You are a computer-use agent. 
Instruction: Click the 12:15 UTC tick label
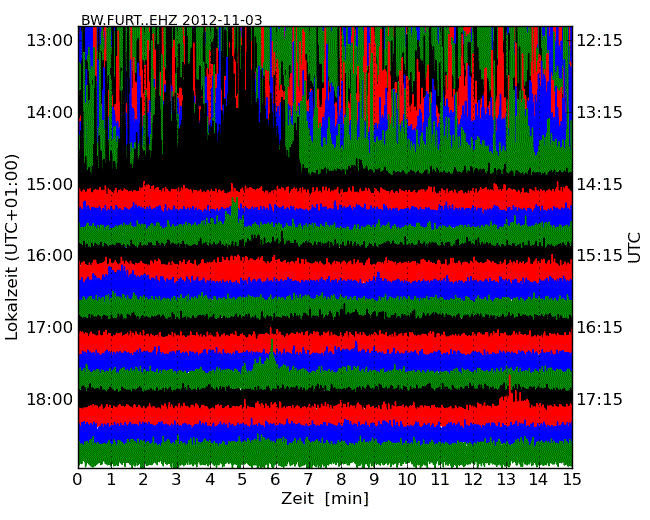point(600,41)
